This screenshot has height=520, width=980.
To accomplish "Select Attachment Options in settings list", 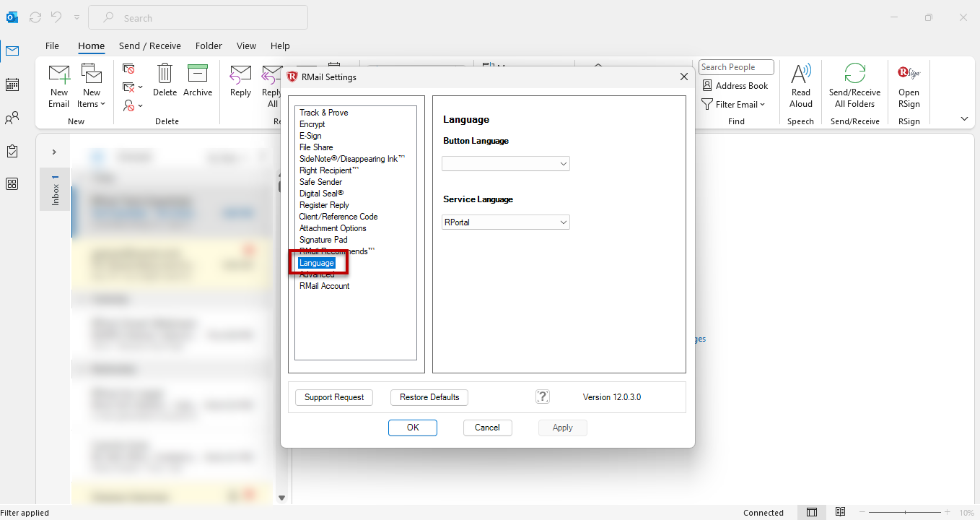I will (x=333, y=228).
